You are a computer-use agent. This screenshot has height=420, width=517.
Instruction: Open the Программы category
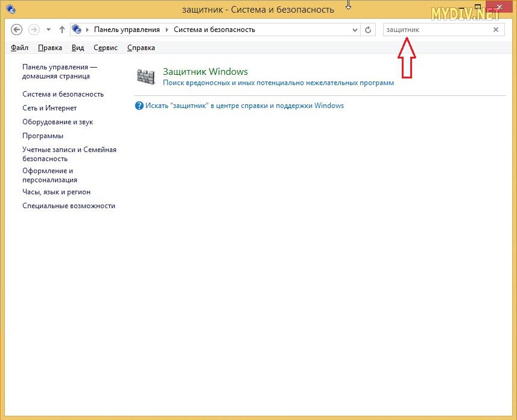(43, 136)
